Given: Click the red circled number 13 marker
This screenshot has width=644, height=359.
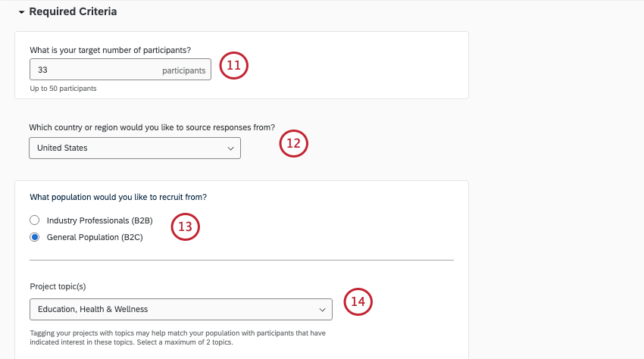Looking at the screenshot, I should pos(185,226).
